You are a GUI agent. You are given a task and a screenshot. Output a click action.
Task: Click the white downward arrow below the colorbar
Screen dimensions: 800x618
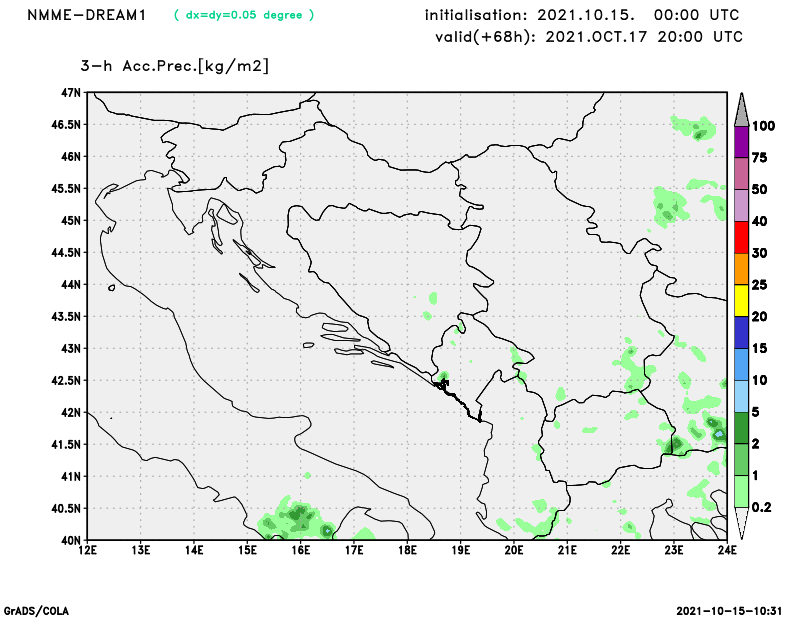coord(741,522)
